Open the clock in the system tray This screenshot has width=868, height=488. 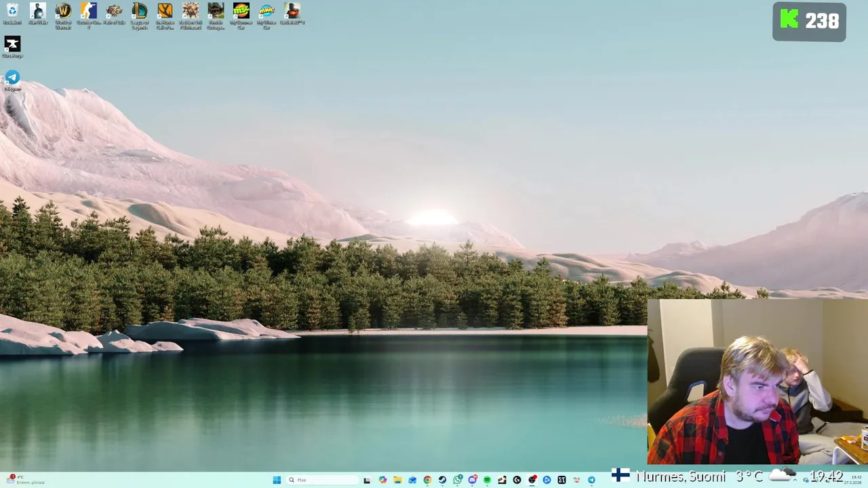coord(852,480)
